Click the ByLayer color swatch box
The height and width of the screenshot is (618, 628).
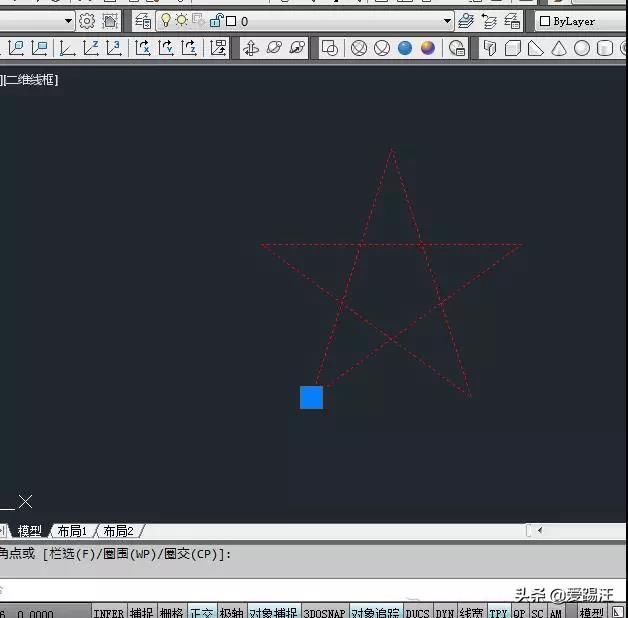coord(545,21)
